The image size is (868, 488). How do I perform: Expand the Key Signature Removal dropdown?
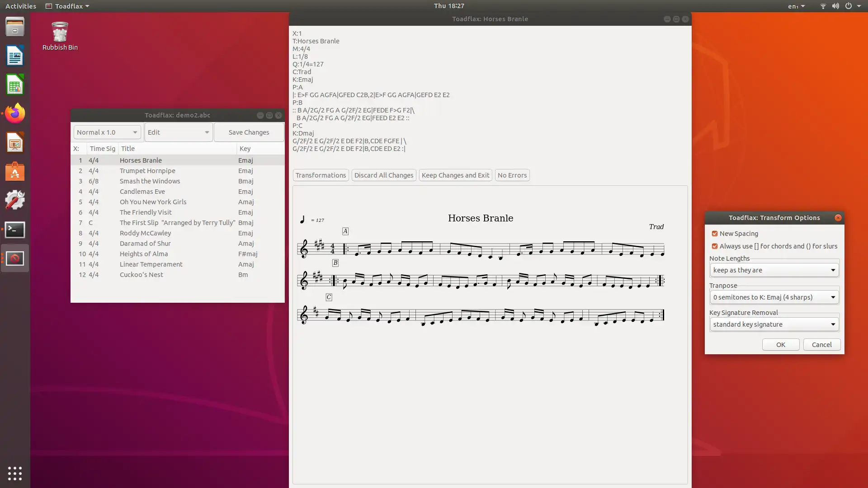[x=832, y=324]
